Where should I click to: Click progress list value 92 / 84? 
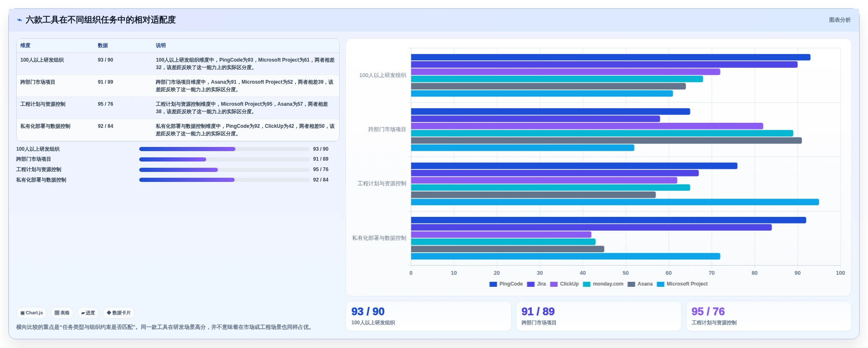(321, 180)
